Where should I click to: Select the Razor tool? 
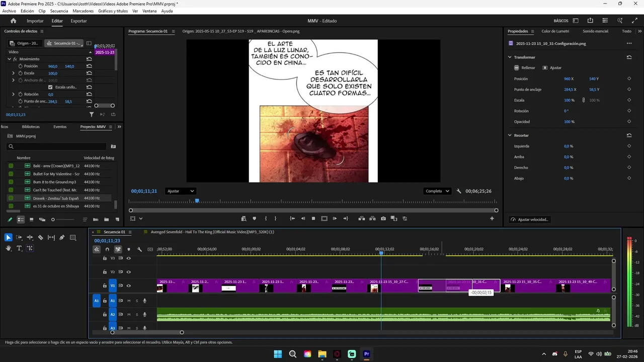tap(41, 237)
